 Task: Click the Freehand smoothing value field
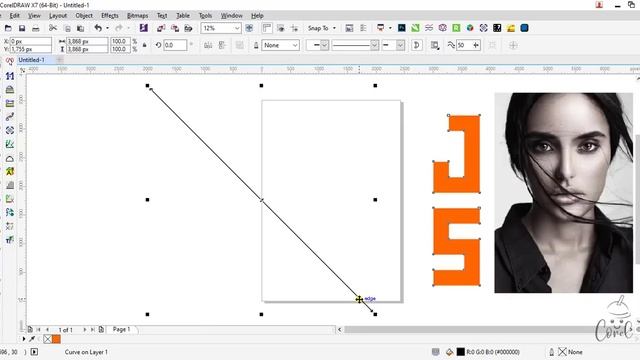[x=464, y=45]
